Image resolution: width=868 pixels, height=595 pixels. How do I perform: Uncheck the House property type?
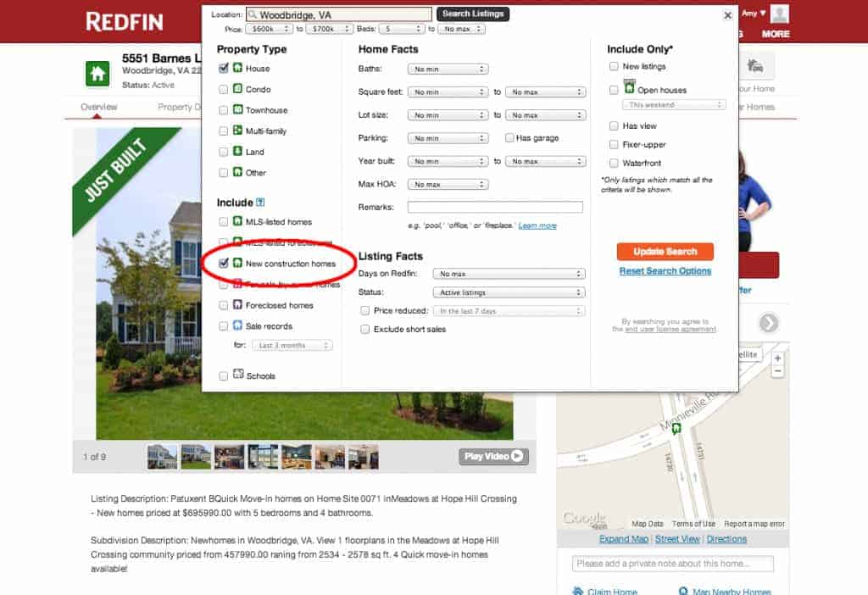224,69
